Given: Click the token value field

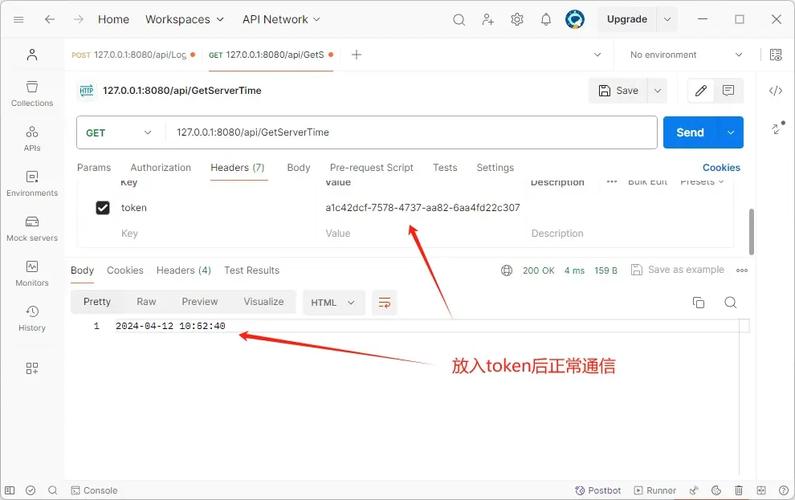Looking at the screenshot, I should tap(422, 208).
